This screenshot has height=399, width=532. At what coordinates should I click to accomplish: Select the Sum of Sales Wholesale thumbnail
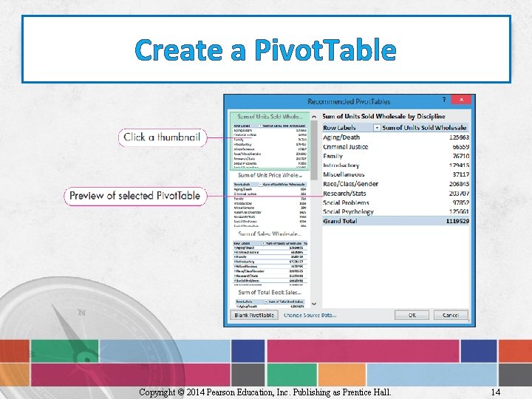pyautogui.click(x=270, y=259)
